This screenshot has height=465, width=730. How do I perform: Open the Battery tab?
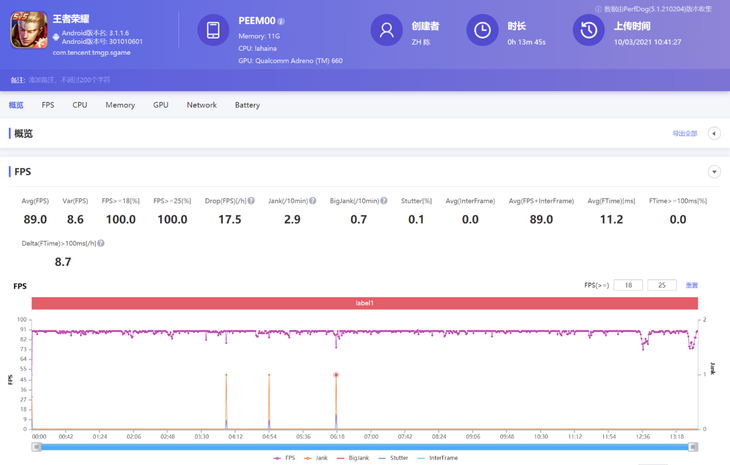[x=247, y=105]
